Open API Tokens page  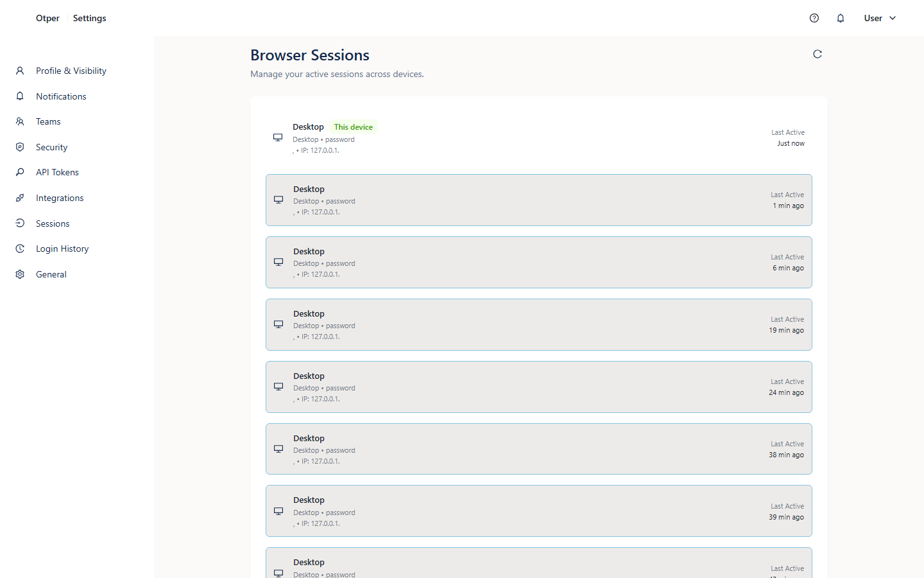(57, 172)
